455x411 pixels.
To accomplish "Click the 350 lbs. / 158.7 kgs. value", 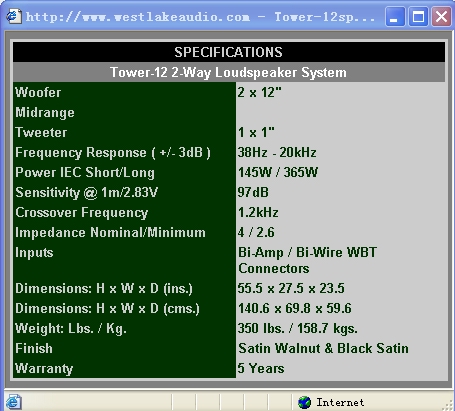I will (x=298, y=329).
